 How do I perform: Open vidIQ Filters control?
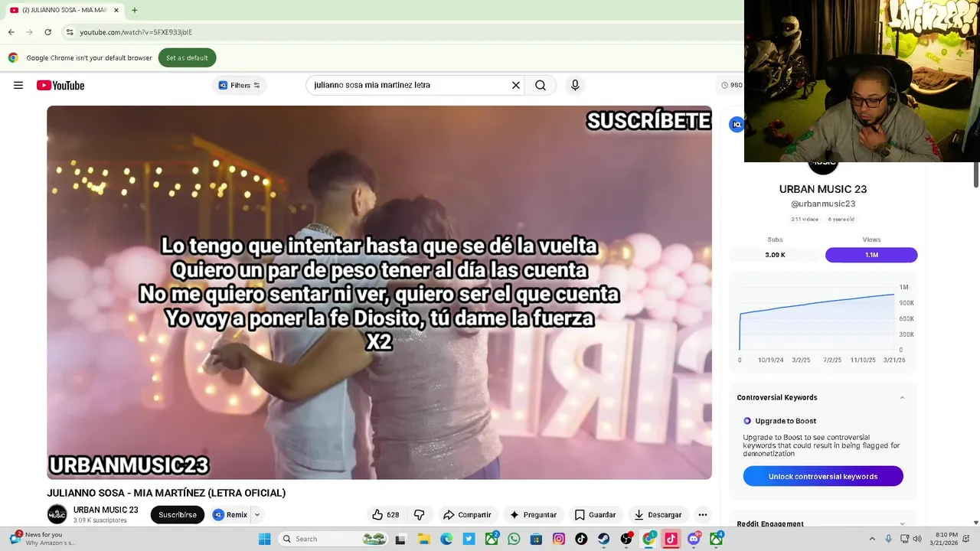[240, 85]
